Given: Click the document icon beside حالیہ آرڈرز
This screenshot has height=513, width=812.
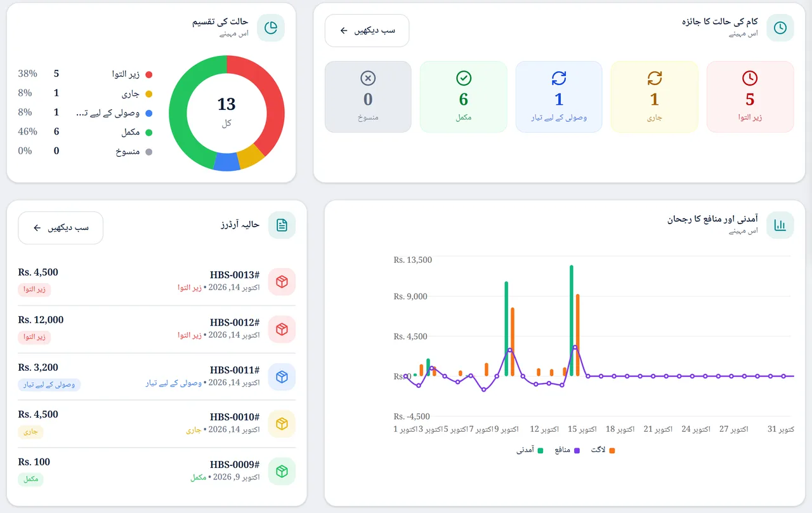Looking at the screenshot, I should pyautogui.click(x=282, y=225).
